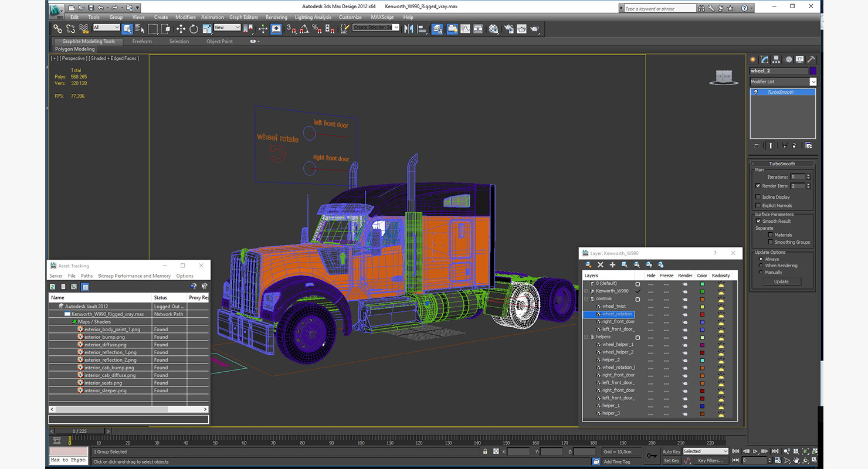This screenshot has height=469, width=868.
Task: Enable Separate by Materials checkbox
Action: pos(771,235)
